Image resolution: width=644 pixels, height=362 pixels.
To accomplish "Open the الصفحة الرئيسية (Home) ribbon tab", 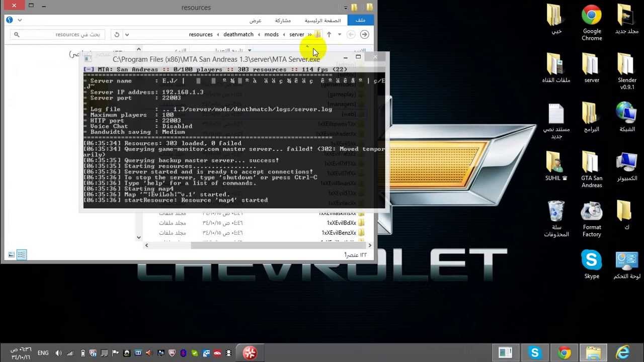I will 323,21.
